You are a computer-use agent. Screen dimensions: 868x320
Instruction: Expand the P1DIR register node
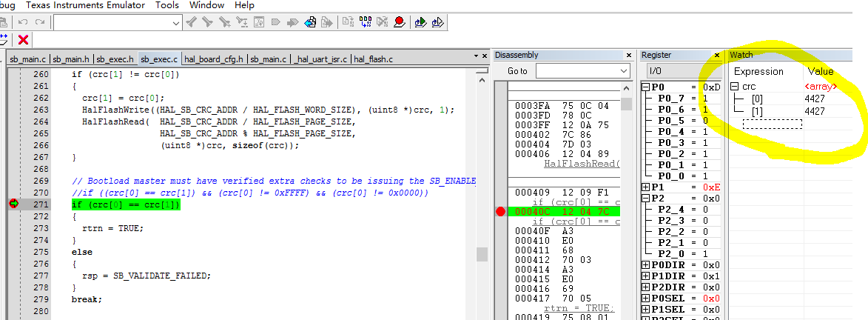pos(645,276)
